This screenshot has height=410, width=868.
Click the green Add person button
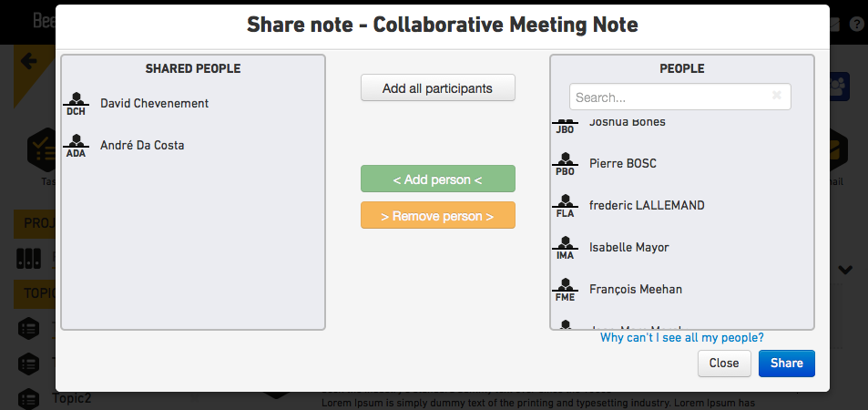[438, 179]
